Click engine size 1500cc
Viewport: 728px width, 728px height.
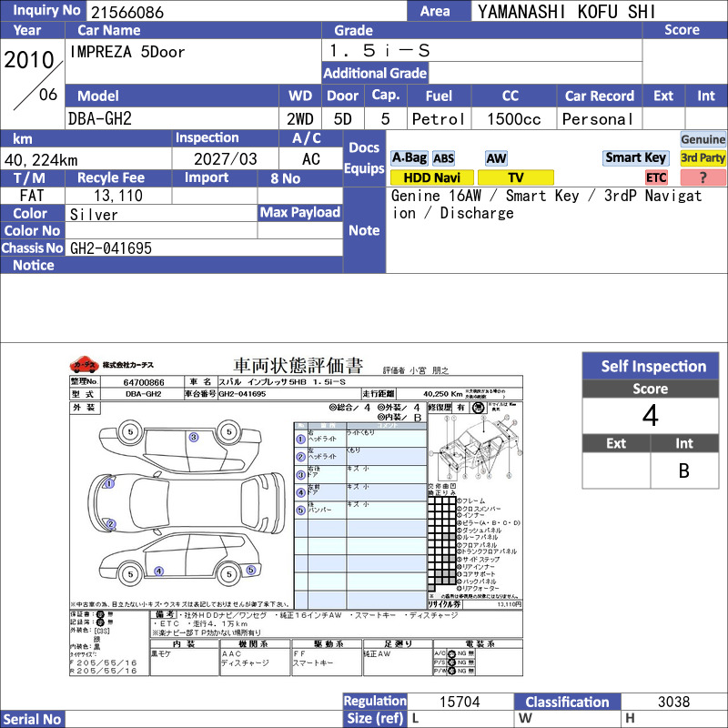(x=513, y=119)
